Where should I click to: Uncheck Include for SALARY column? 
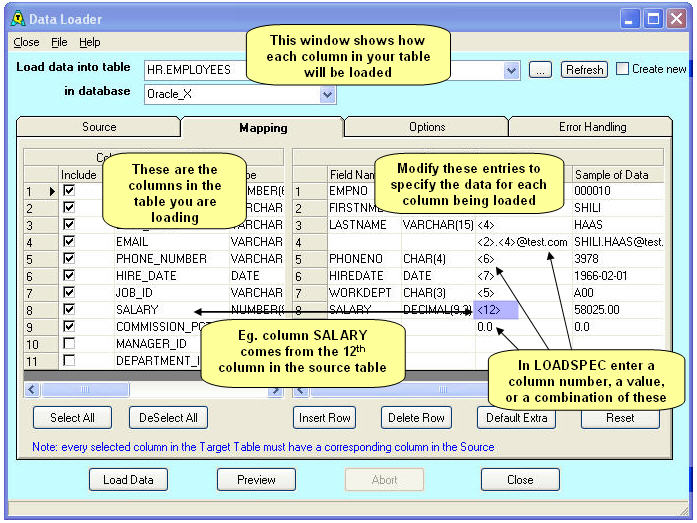pyautogui.click(x=69, y=309)
